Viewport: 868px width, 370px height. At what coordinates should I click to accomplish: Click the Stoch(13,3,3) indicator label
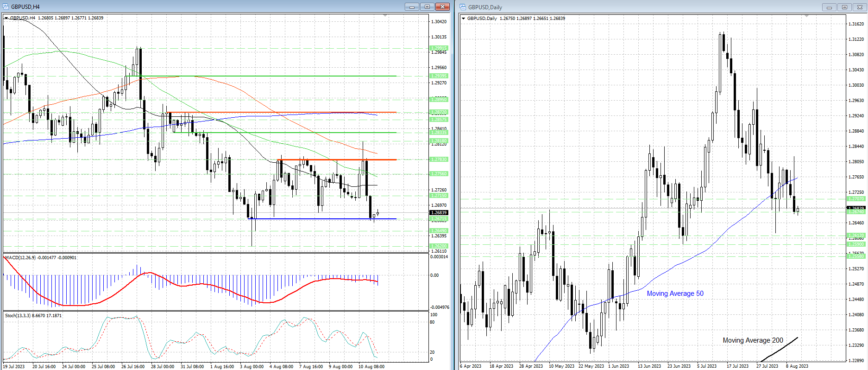tap(33, 315)
